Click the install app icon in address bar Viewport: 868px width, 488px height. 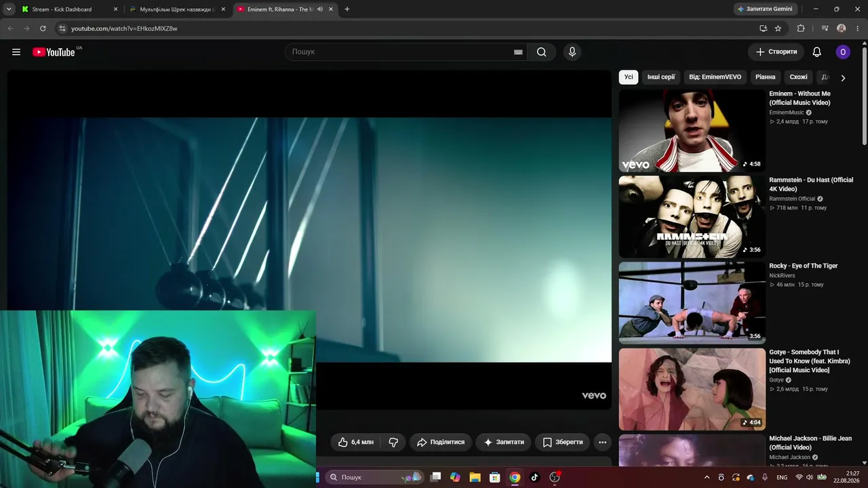pyautogui.click(x=763, y=28)
